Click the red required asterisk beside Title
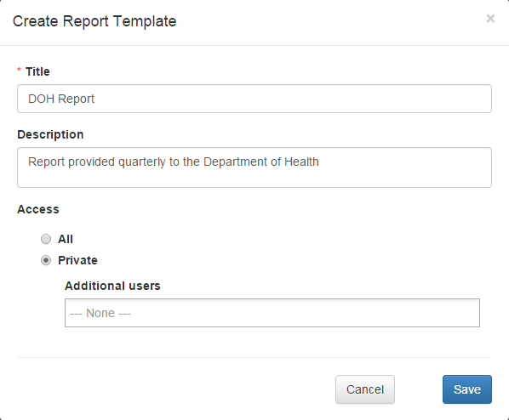Viewport: 509px width, 420px height. point(20,70)
